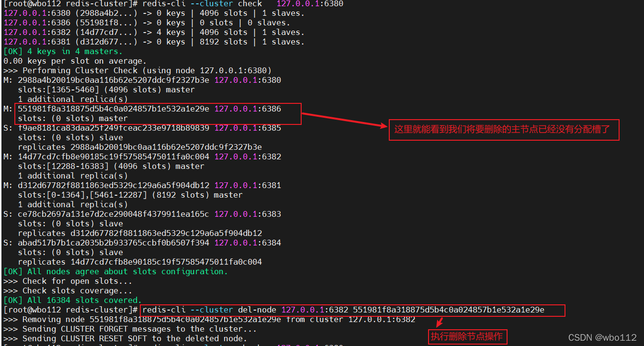Click '[OK] All nodes agree about slots configuration.'

(115, 271)
